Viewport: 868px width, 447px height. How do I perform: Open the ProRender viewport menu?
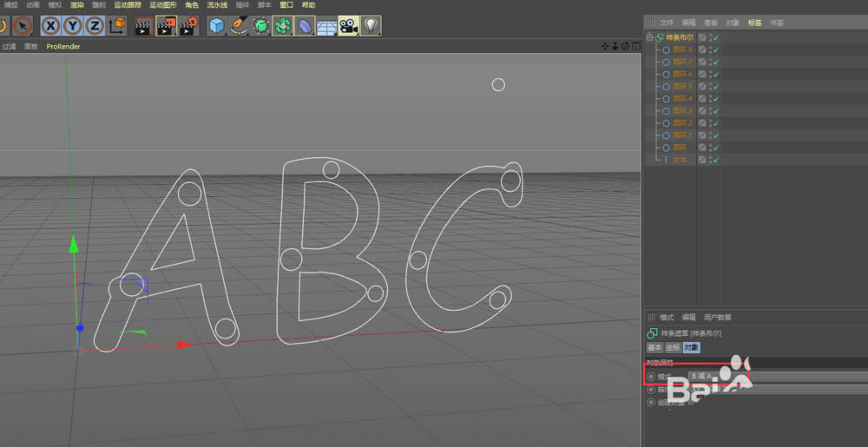point(63,46)
